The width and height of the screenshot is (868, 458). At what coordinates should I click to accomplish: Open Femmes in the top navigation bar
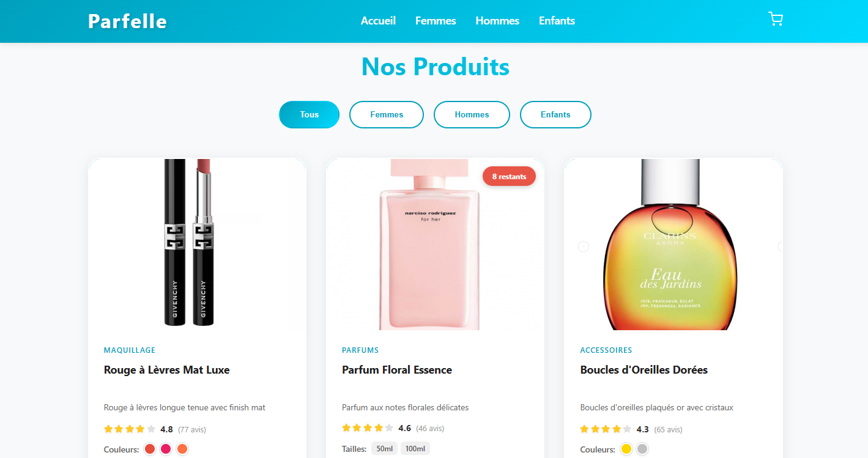[436, 21]
